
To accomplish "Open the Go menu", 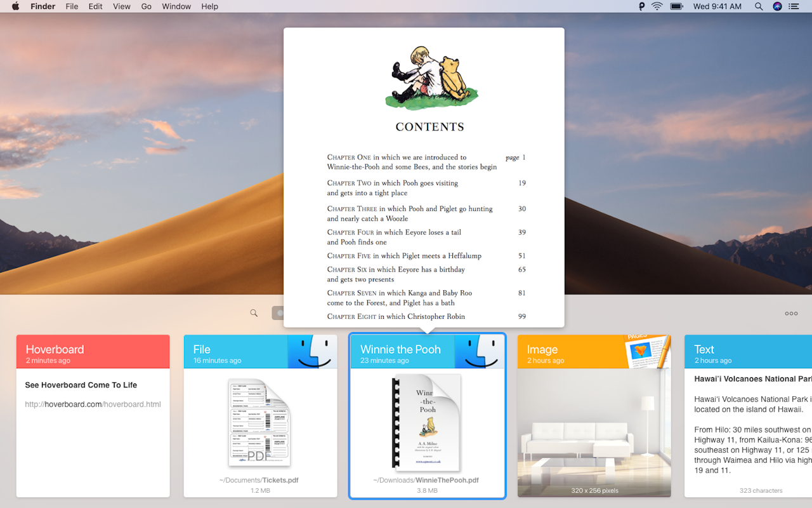I will (146, 6).
